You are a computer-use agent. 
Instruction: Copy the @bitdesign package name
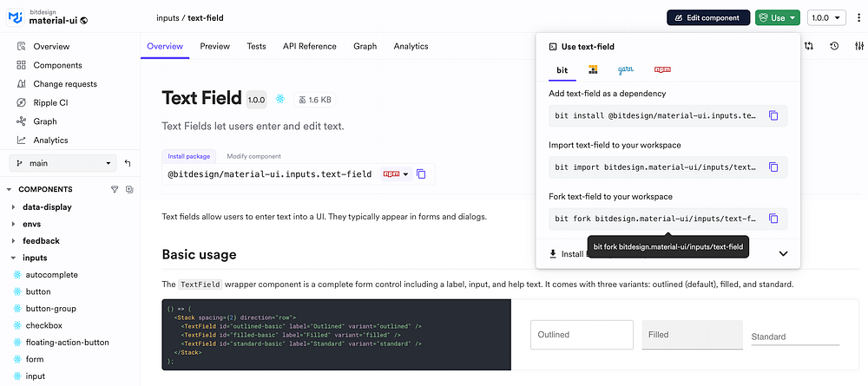(x=421, y=173)
